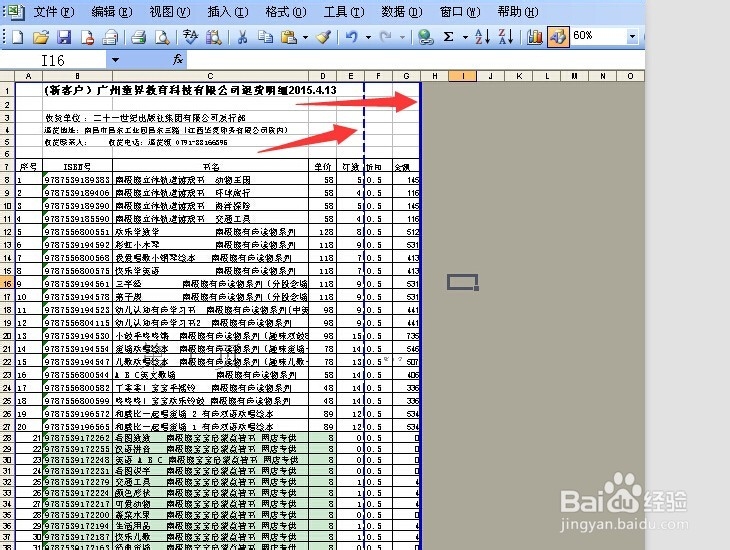
Task: Click the green cell with ISBN 9787539172262
Action: tap(77, 438)
